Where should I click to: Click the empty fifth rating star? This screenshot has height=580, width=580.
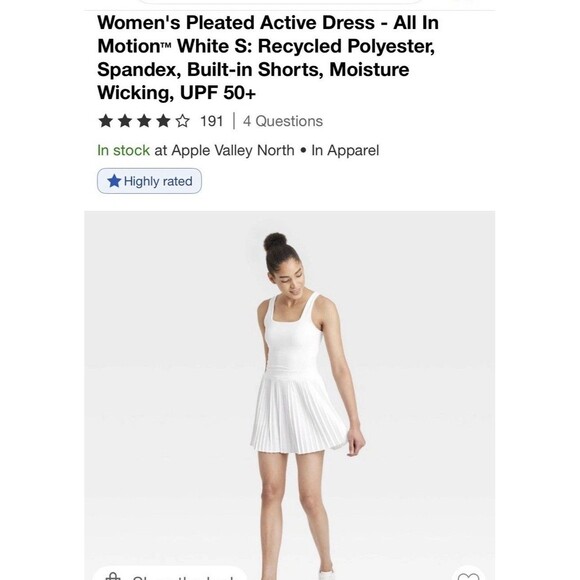(182, 121)
